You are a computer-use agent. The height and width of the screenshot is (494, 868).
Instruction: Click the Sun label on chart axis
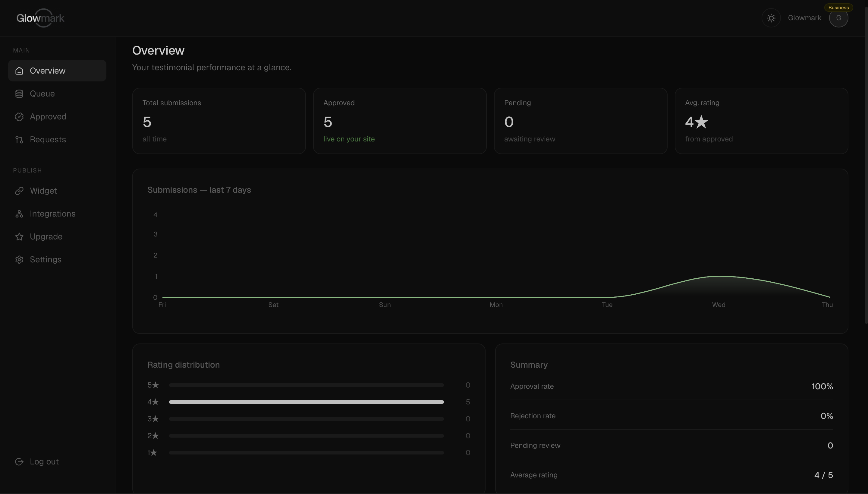pyautogui.click(x=385, y=305)
